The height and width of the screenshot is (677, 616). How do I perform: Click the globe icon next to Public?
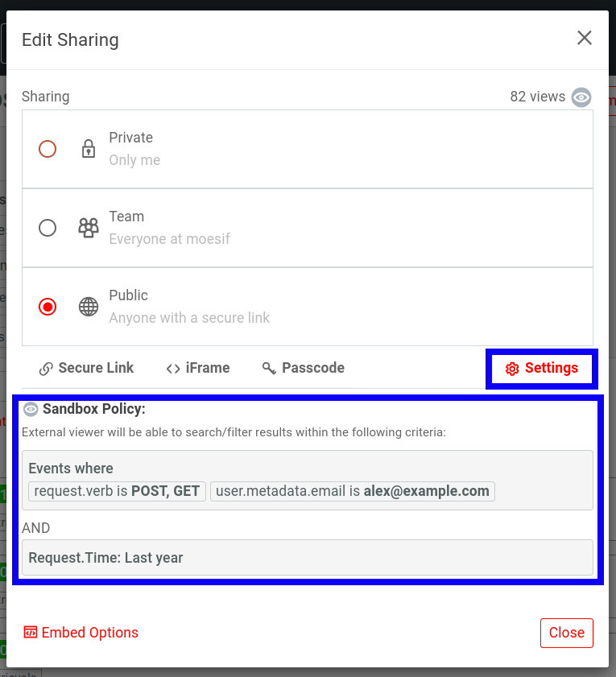88,306
